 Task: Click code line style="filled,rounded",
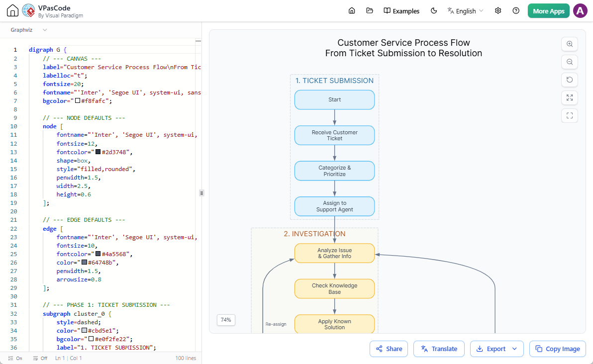[x=96, y=169]
